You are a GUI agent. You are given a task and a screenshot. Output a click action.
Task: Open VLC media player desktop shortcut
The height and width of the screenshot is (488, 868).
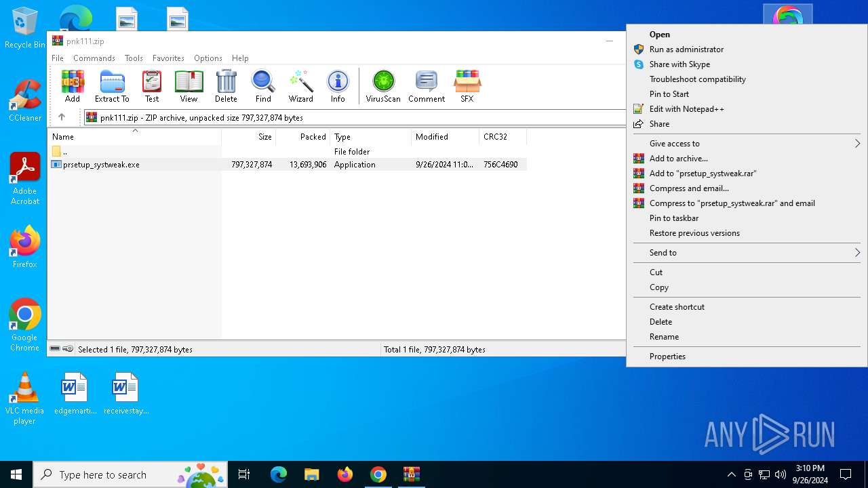tap(25, 399)
